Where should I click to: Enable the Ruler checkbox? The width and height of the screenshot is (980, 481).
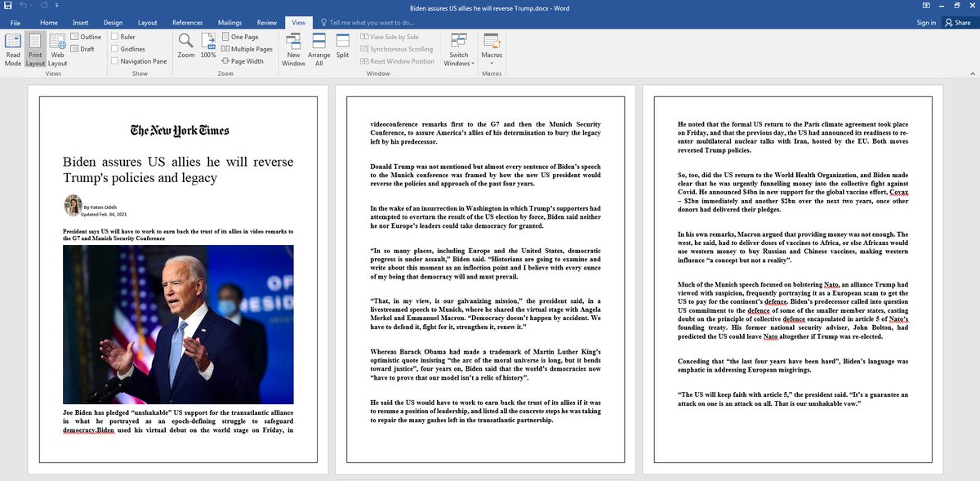(122, 37)
